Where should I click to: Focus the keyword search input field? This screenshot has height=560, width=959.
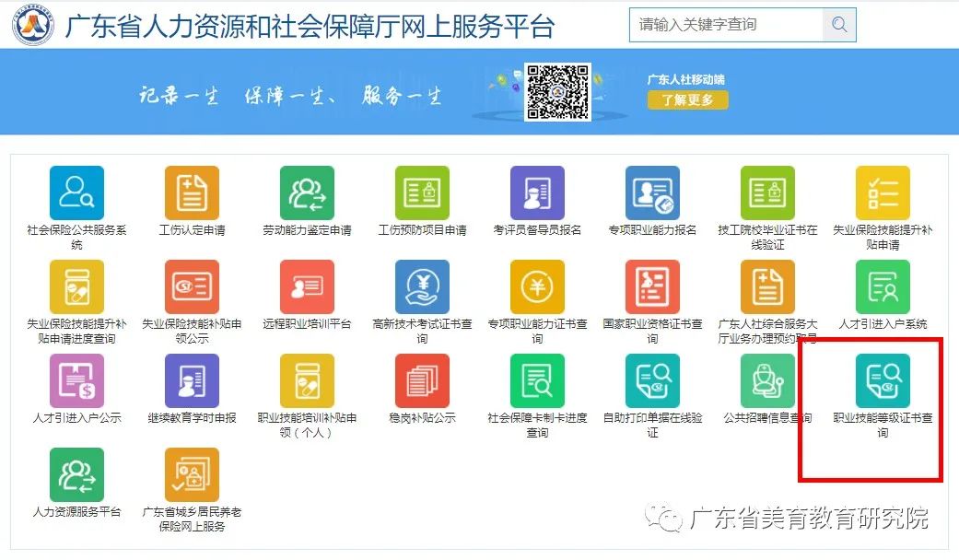[726, 25]
